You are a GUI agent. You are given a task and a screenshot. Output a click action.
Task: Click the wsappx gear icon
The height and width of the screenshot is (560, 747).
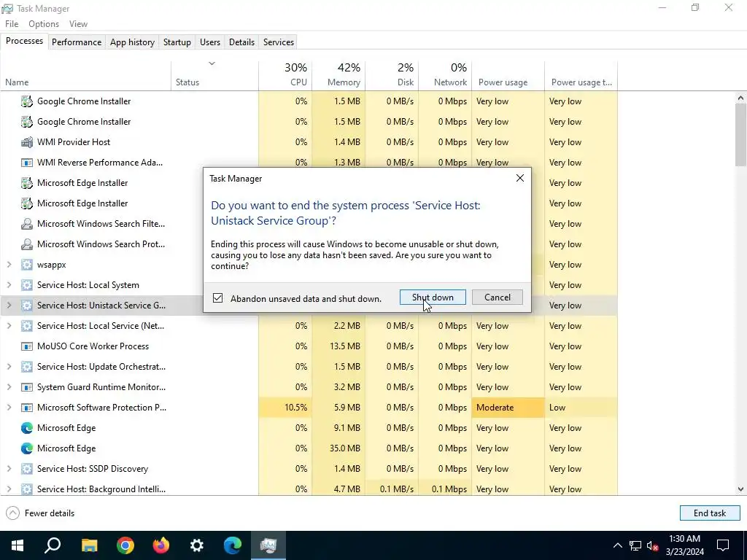(x=27, y=264)
